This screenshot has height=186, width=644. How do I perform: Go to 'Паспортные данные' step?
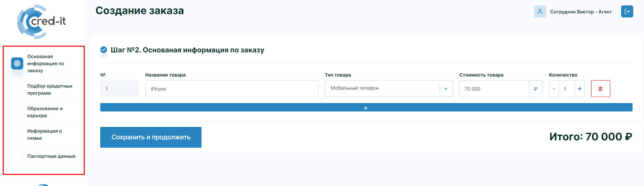click(51, 156)
